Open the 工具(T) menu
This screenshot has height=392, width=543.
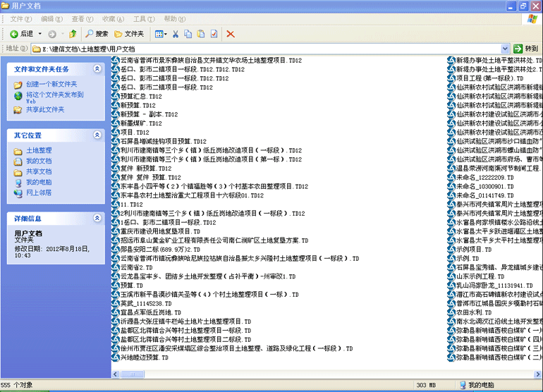[x=144, y=18]
